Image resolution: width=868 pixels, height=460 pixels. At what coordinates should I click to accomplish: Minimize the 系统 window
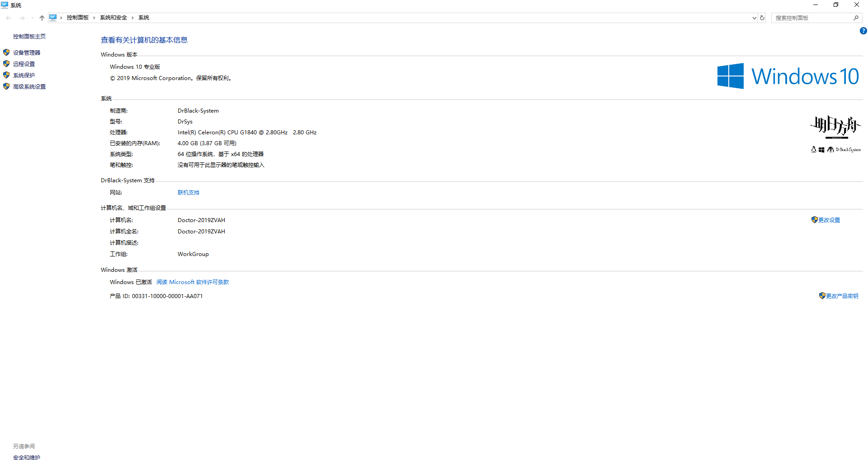tap(816, 5)
